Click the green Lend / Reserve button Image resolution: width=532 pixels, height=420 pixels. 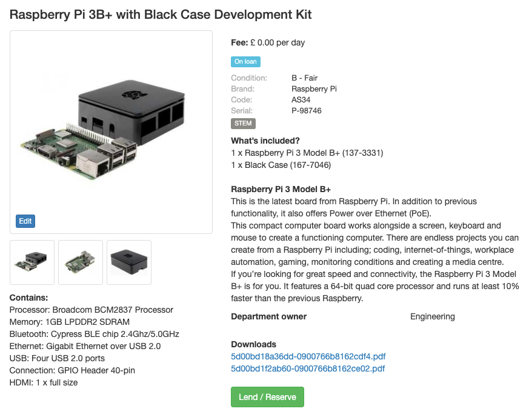[x=267, y=397]
